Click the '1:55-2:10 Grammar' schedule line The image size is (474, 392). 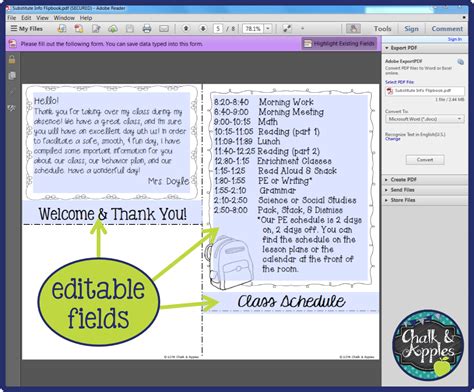(255, 191)
